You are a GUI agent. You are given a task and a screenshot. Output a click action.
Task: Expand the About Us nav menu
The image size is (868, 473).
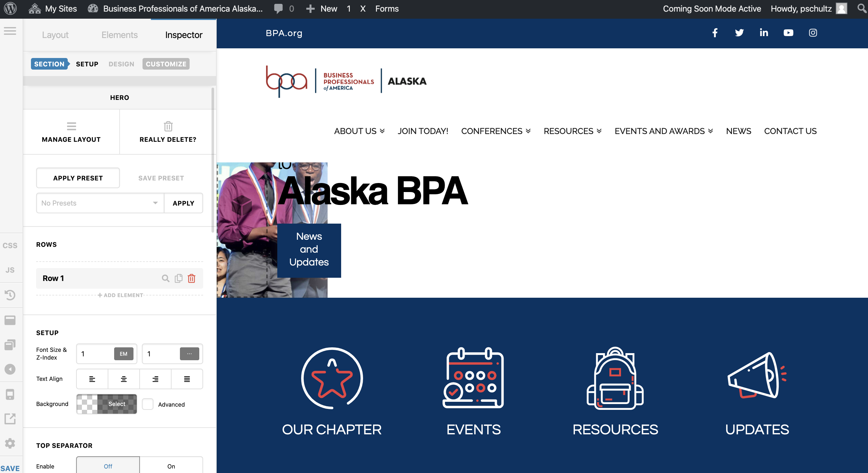[359, 131]
